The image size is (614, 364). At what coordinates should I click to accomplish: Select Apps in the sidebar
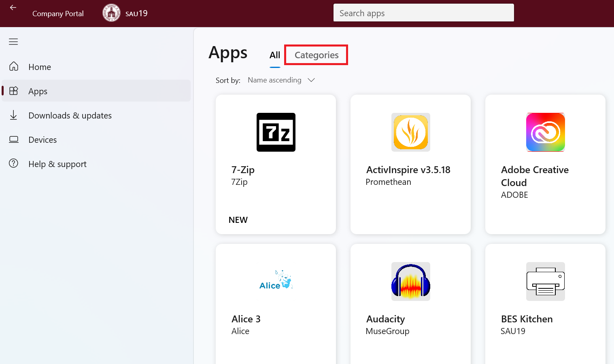96,91
